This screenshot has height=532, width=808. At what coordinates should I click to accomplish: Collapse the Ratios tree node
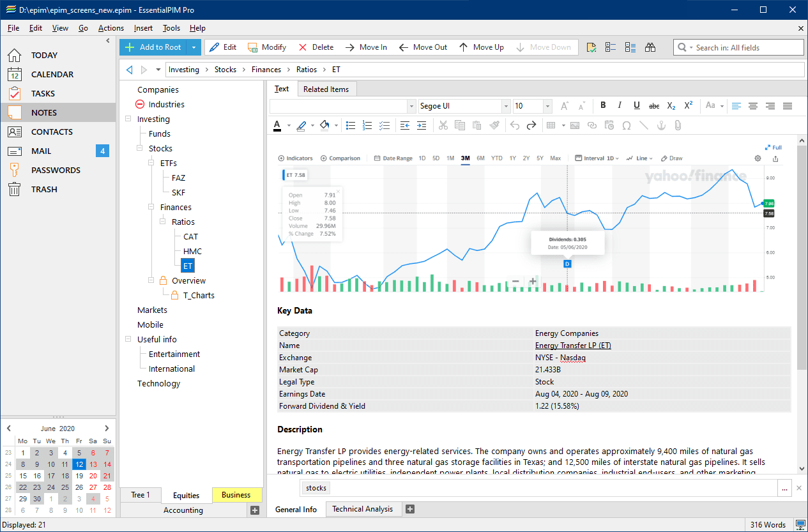pos(163,222)
